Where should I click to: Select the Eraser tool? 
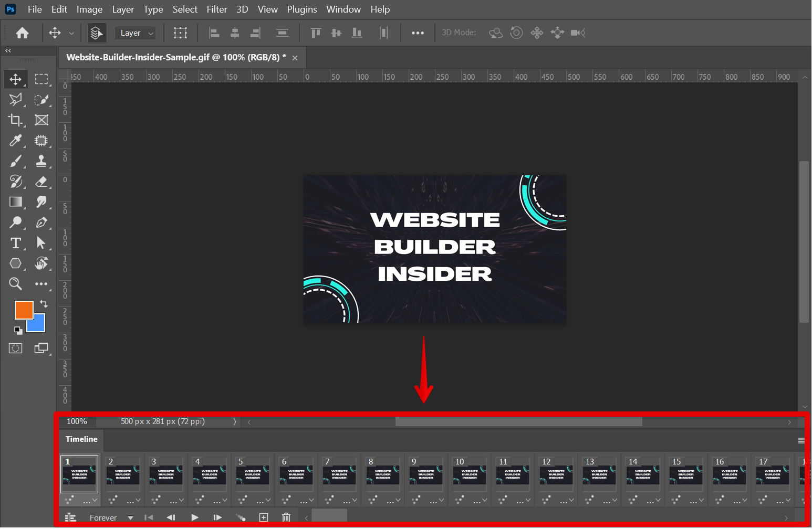coord(41,182)
